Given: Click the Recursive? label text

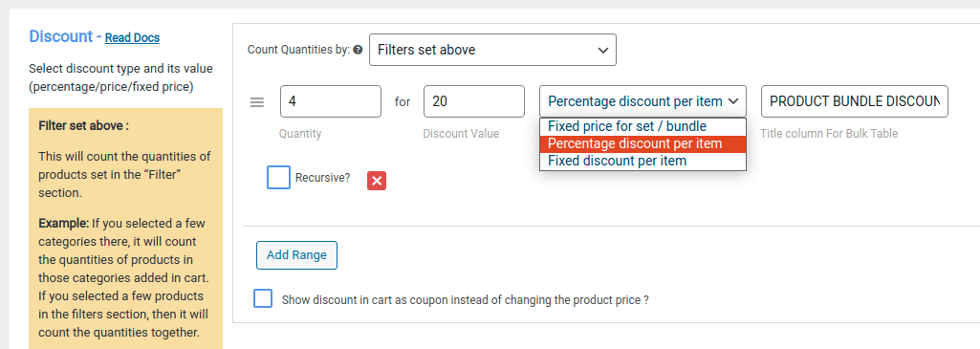Looking at the screenshot, I should coord(322,178).
